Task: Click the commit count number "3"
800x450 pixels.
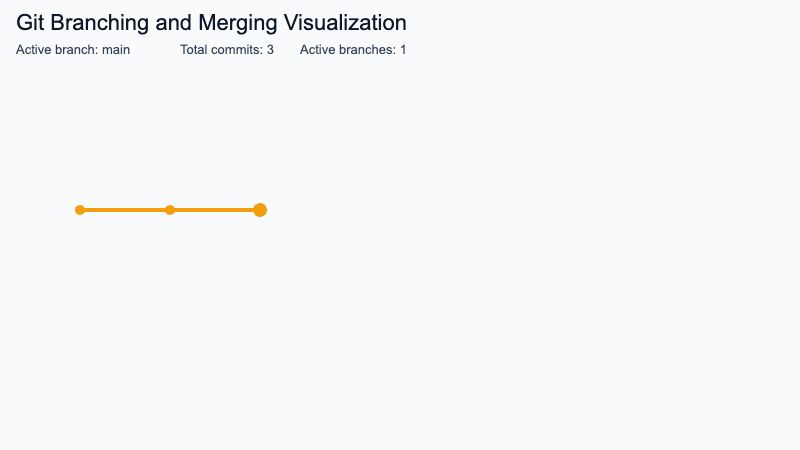Action: [270, 50]
